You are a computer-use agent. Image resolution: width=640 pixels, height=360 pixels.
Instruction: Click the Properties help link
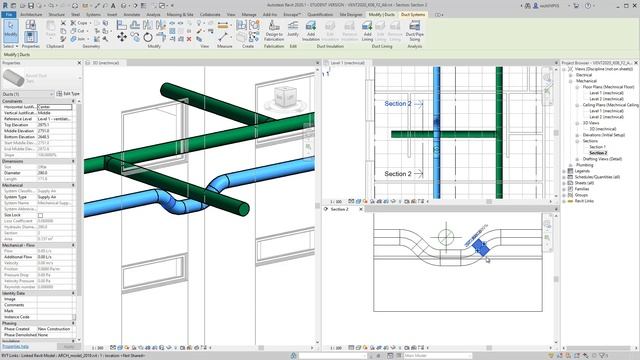tap(15, 346)
